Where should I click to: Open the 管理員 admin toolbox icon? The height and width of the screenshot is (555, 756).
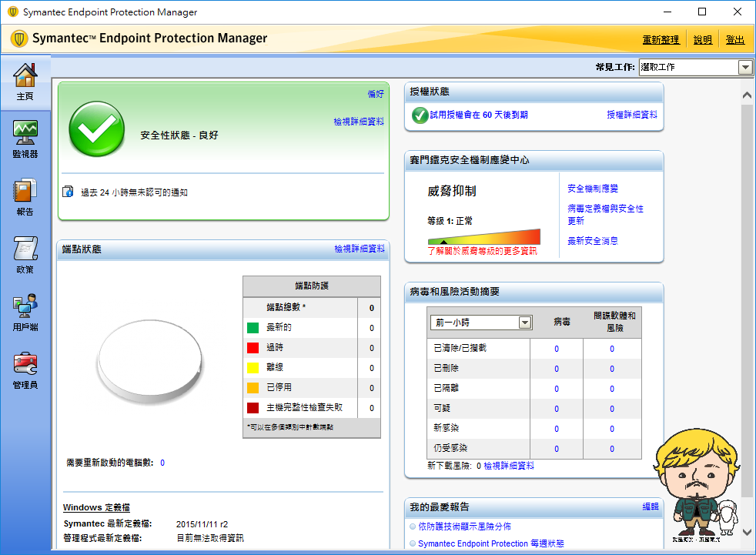(x=25, y=370)
